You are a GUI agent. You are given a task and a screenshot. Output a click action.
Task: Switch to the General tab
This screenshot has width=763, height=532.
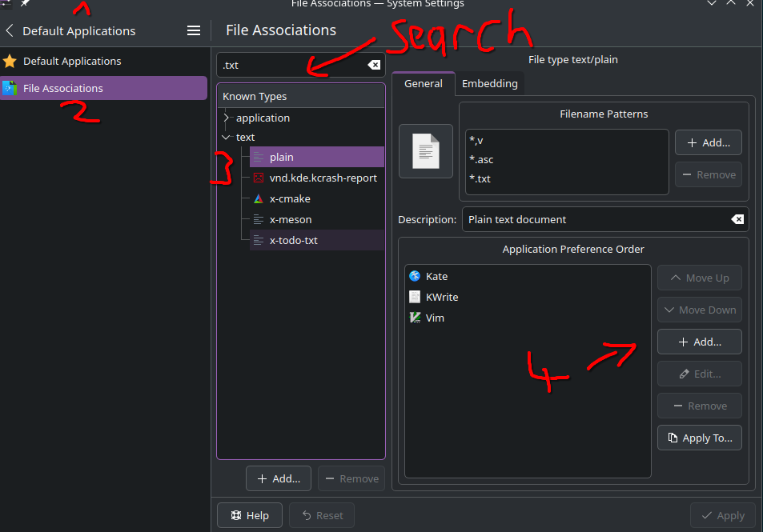(x=424, y=84)
